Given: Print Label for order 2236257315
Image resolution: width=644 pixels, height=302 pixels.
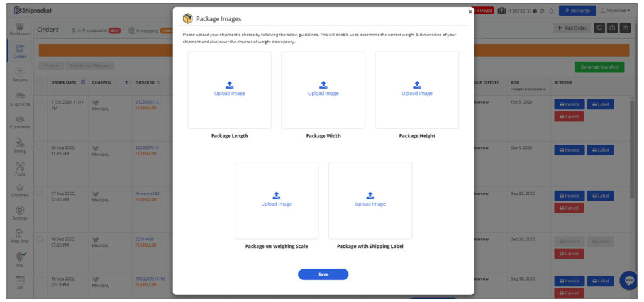Looking at the screenshot, I should (601, 150).
